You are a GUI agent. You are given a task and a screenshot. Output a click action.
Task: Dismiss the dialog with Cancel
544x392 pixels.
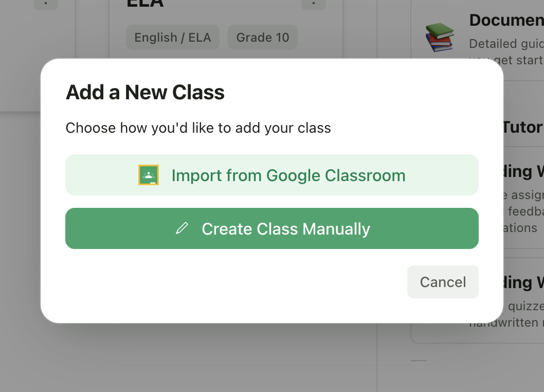443,282
